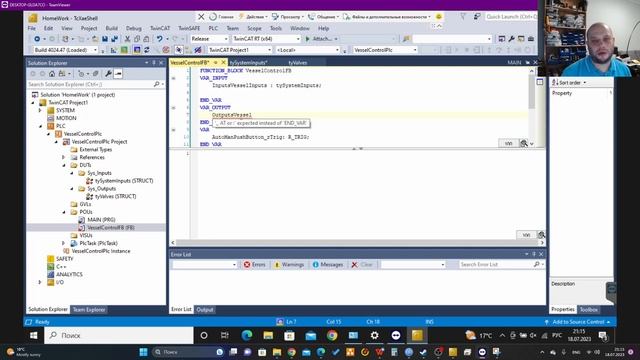Switch to the tyValves editor tab
Image resolution: width=640 pixels, height=360 pixels.
click(x=298, y=63)
